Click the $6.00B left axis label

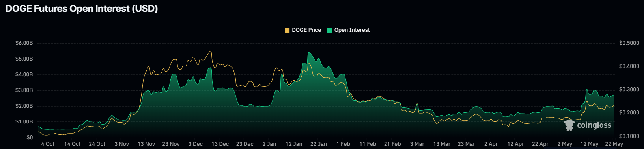click(x=24, y=43)
